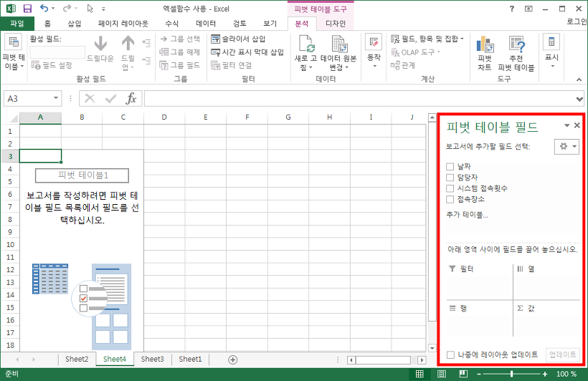Open field settings (필드 설정)
This screenshot has width=588, height=381.
coord(52,65)
